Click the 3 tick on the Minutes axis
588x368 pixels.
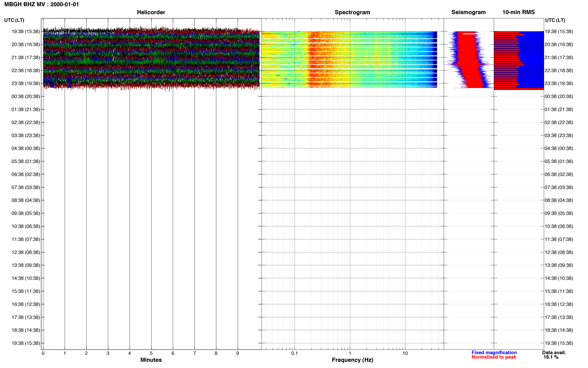tap(108, 353)
